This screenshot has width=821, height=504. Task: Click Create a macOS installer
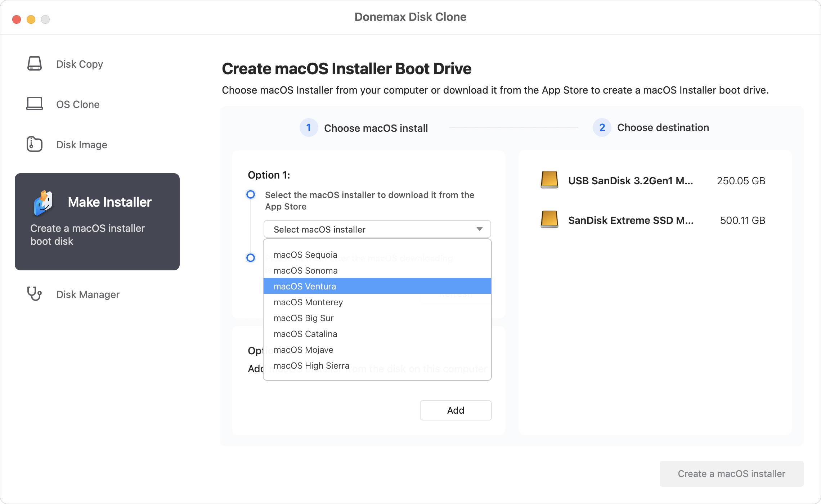(x=731, y=473)
